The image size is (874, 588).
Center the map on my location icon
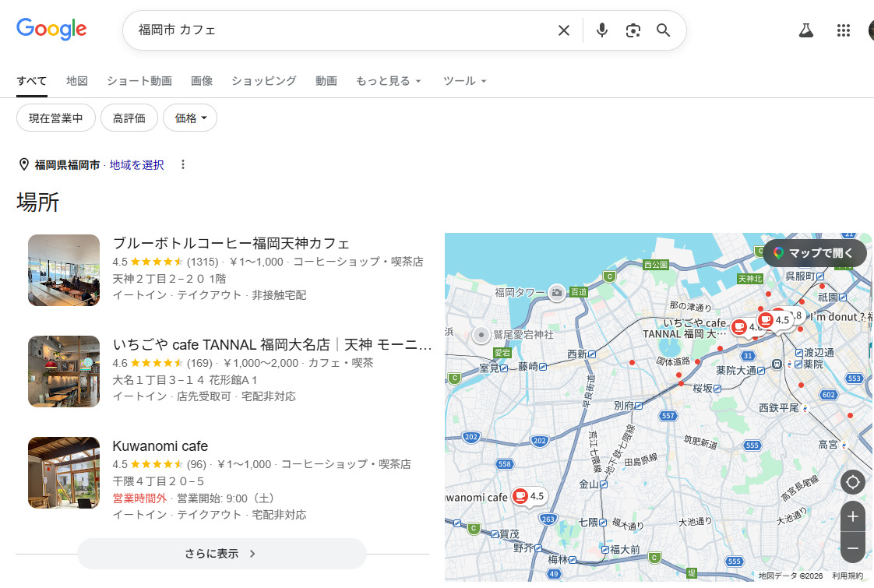(x=852, y=481)
